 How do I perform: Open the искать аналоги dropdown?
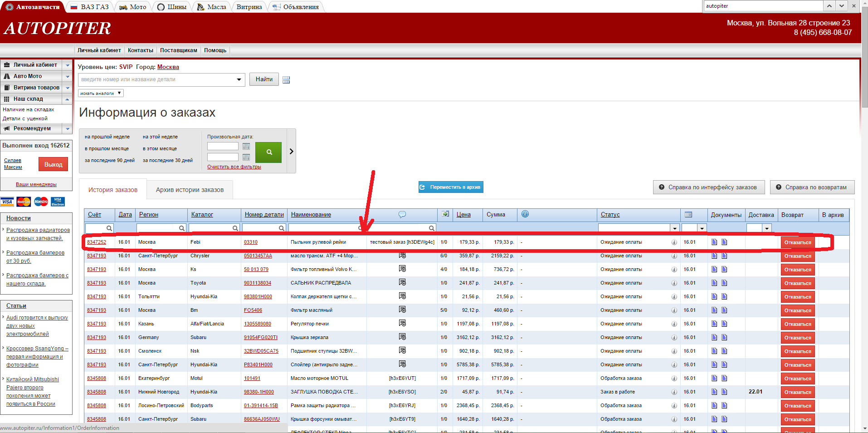tap(101, 93)
